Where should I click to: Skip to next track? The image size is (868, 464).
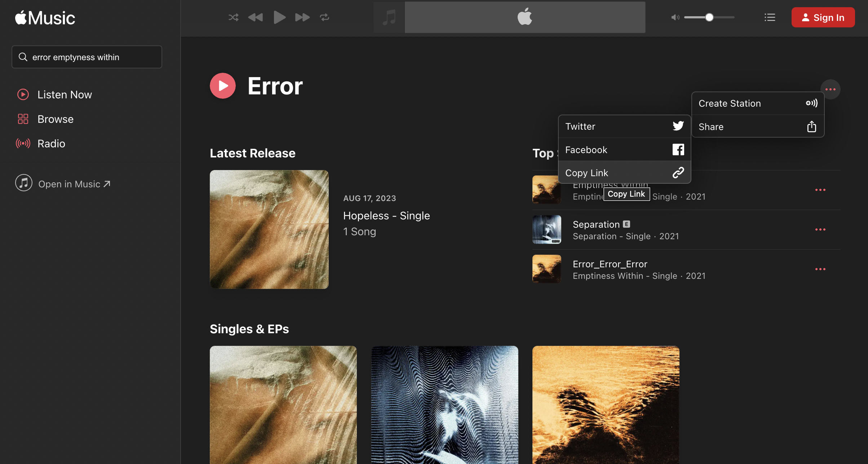pos(302,17)
